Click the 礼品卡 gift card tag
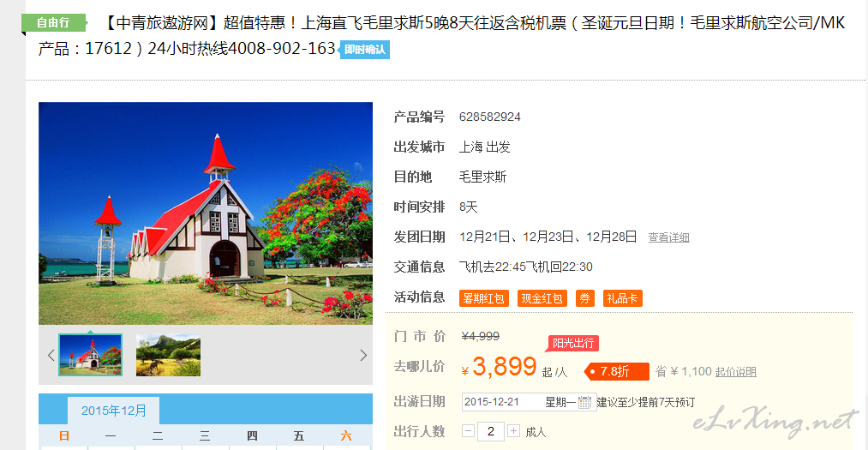 [623, 298]
